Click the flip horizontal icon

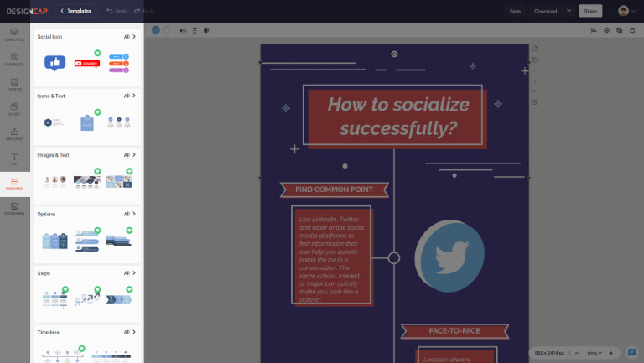coord(183,30)
